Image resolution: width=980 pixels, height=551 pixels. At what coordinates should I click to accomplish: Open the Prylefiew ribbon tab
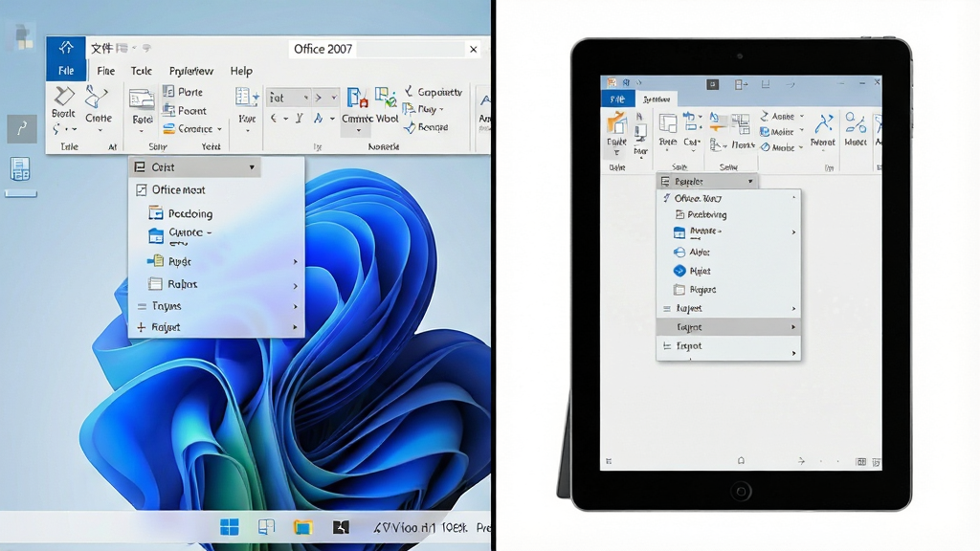pyautogui.click(x=191, y=71)
